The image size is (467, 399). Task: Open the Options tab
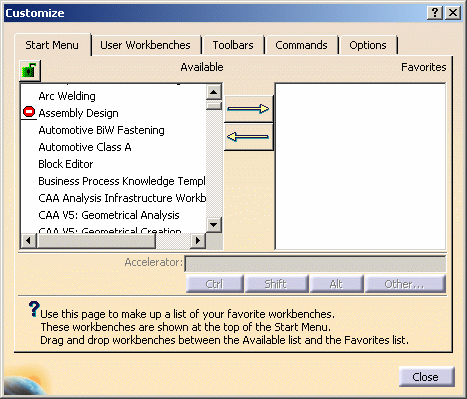[368, 45]
